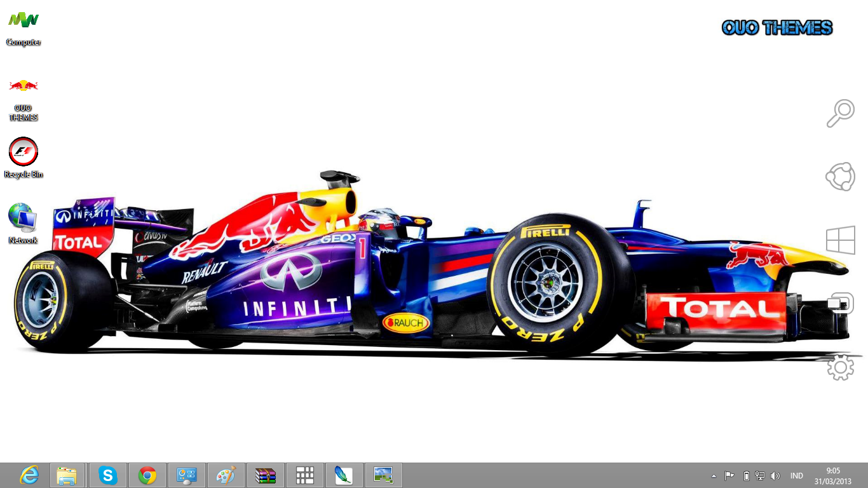868x488 pixels.
Task: Open Google Chrome from the taskbar
Action: pos(147,475)
